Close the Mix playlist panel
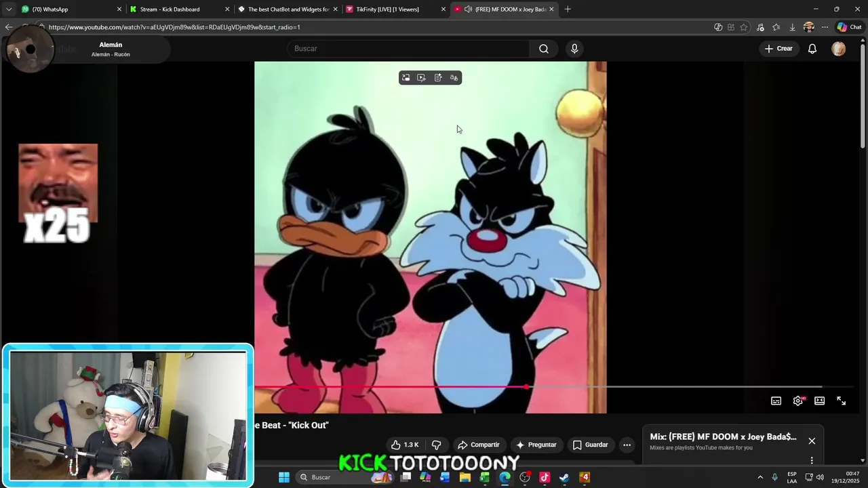The image size is (868, 488). click(x=812, y=441)
